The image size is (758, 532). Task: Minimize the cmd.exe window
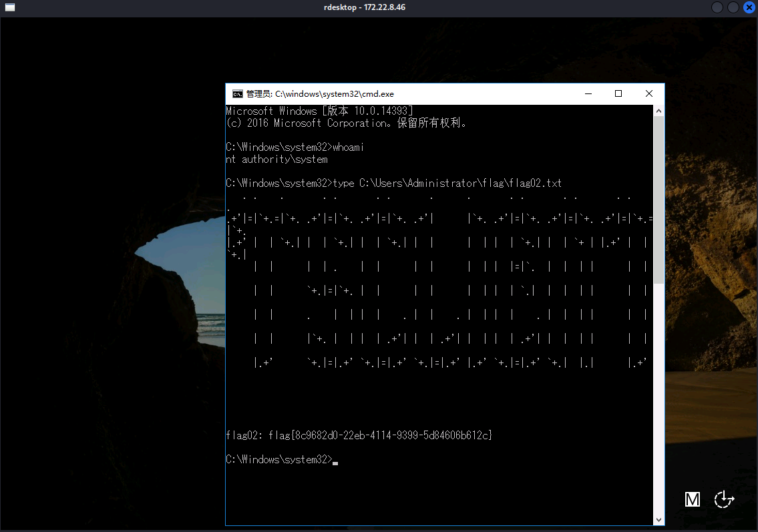(x=588, y=94)
